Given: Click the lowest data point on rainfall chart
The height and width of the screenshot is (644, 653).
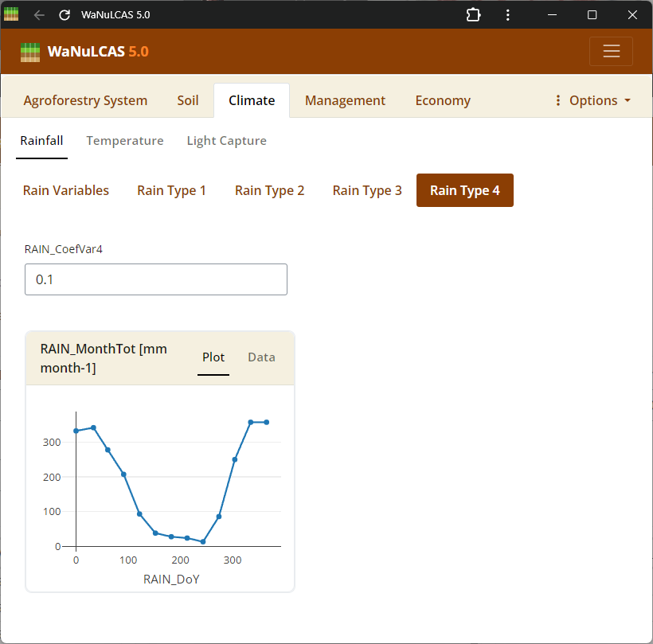Looking at the screenshot, I should pos(203,542).
